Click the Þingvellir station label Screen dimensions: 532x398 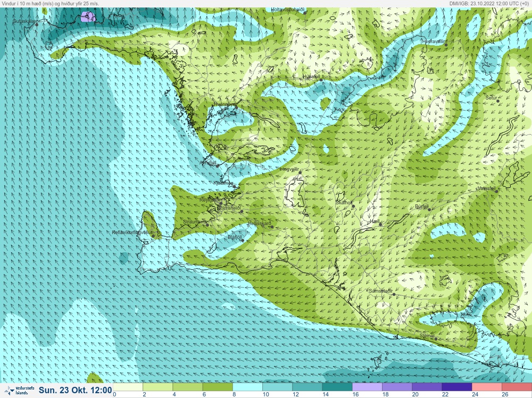point(289,169)
